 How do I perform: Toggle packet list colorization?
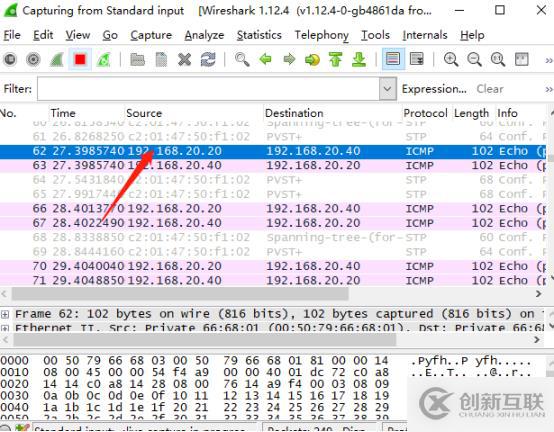tap(393, 59)
